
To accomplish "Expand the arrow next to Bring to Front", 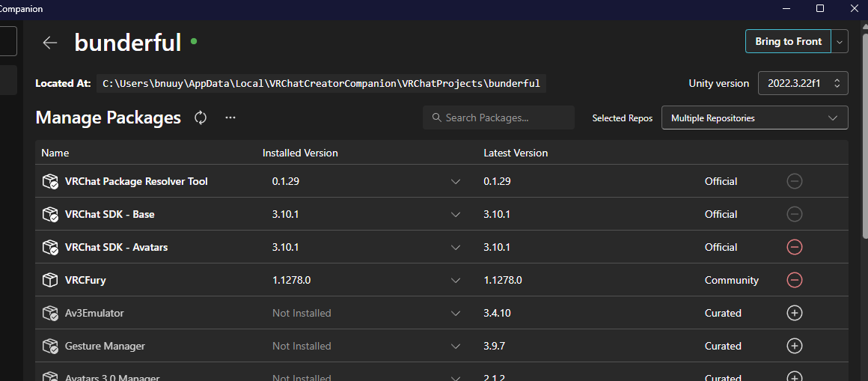I will 840,41.
